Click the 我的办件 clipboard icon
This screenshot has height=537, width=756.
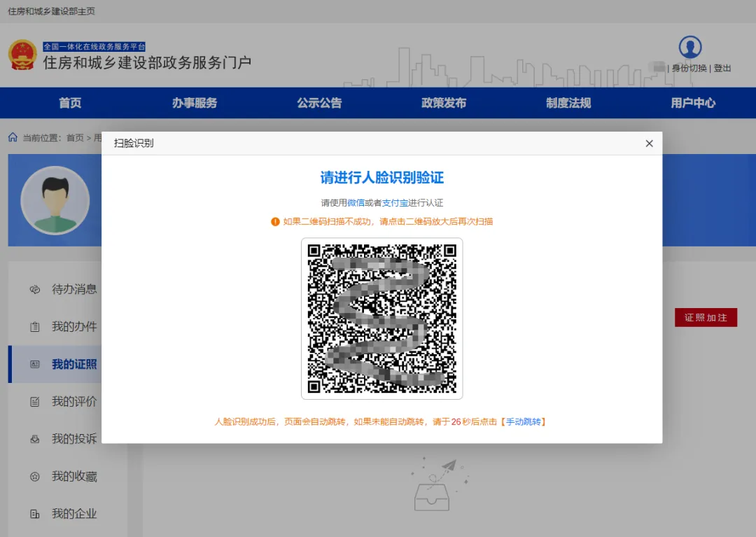coord(35,327)
